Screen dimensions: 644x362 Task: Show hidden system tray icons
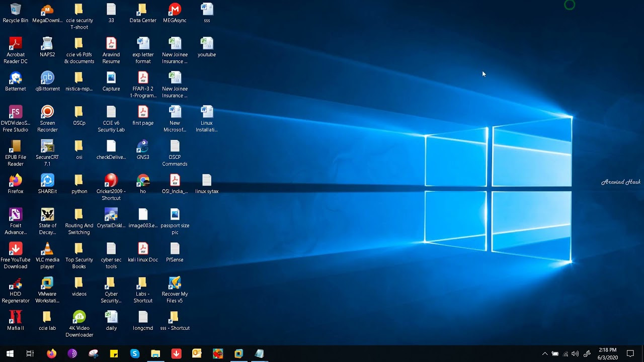(x=544, y=354)
